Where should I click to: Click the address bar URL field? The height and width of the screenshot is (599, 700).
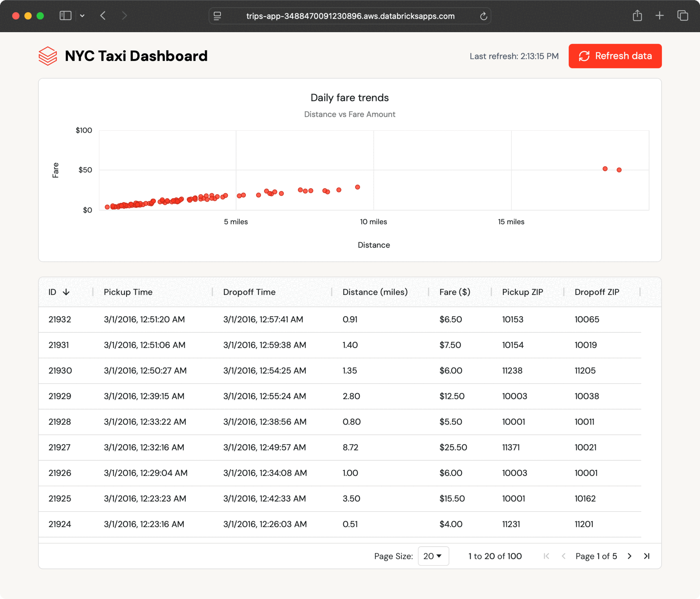tap(350, 16)
